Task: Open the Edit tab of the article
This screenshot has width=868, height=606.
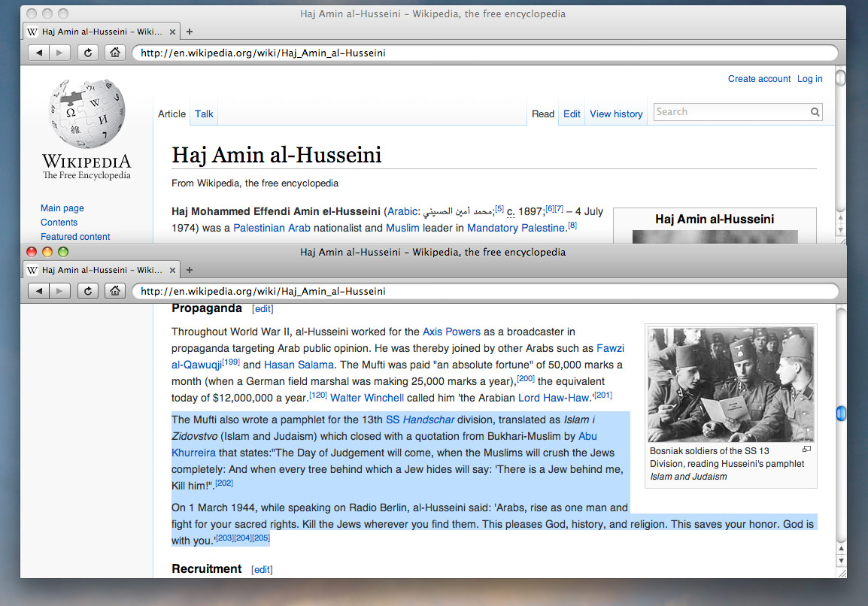Action: (572, 114)
